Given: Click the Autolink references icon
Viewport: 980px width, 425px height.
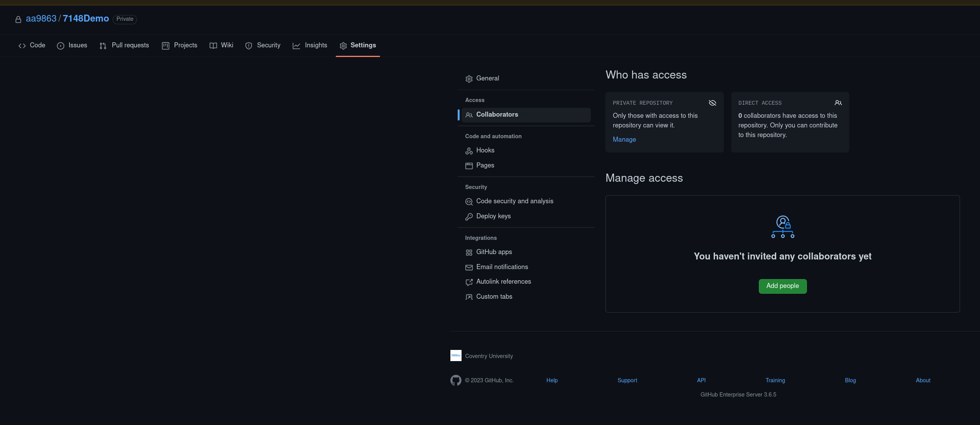Looking at the screenshot, I should [x=469, y=282].
